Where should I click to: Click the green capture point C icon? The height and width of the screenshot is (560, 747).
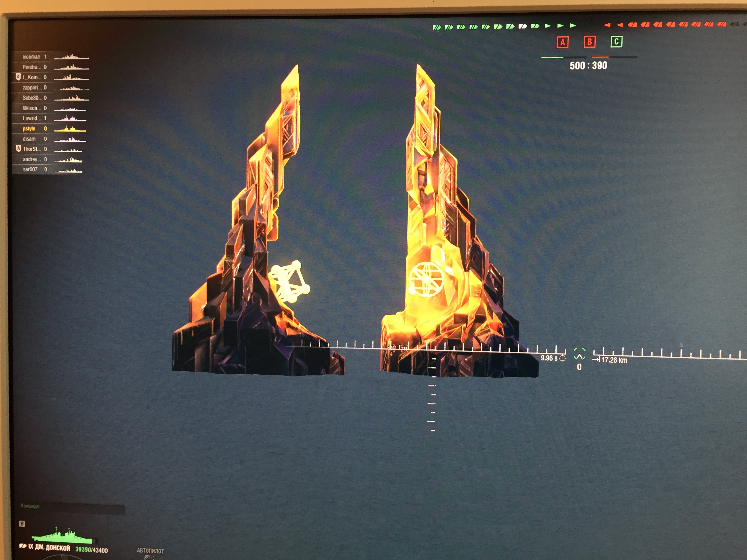(x=616, y=41)
